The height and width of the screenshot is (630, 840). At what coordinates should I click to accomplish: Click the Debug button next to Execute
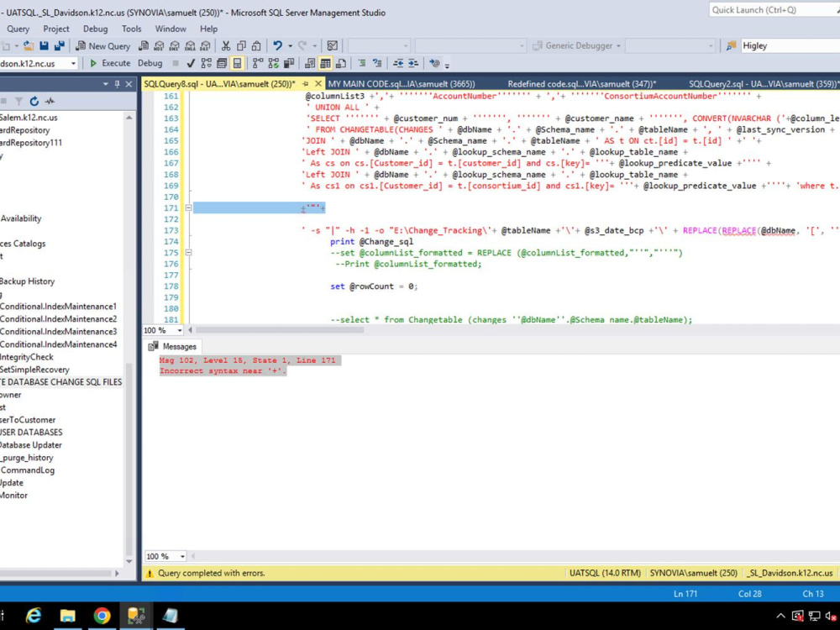click(150, 63)
